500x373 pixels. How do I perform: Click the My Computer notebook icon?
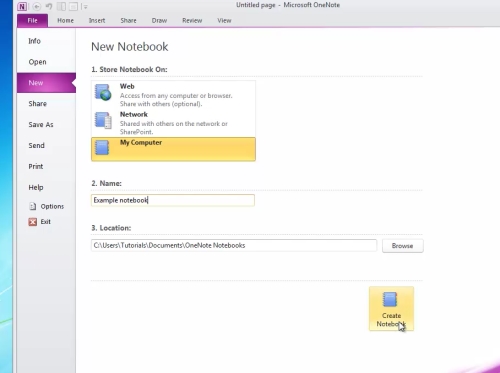click(x=102, y=147)
